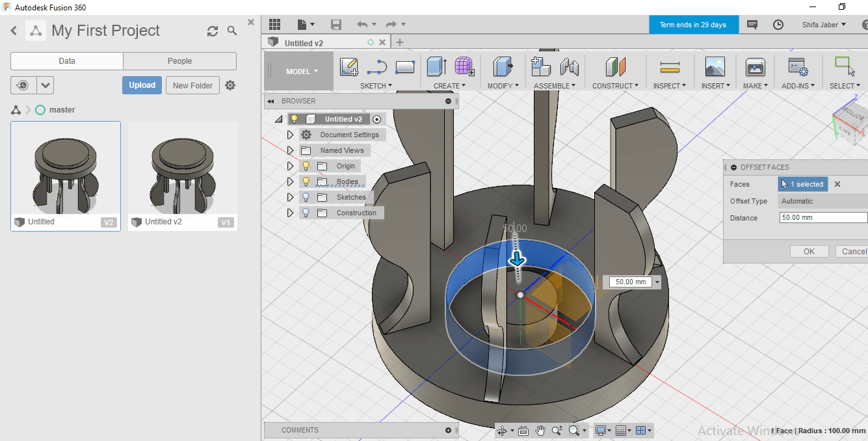This screenshot has width=868, height=441.
Task: Toggle Bodies folder lightbulb visibility
Action: pos(306,181)
